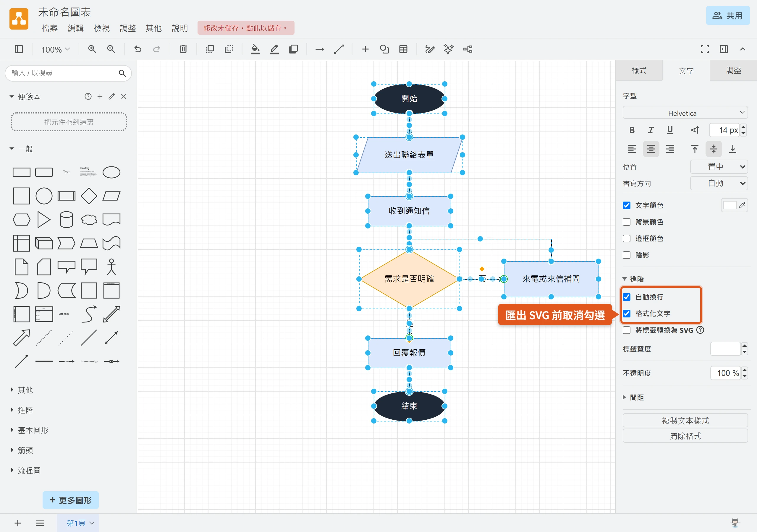Select the fill color bucket icon
This screenshot has width=757, height=532.
click(255, 49)
